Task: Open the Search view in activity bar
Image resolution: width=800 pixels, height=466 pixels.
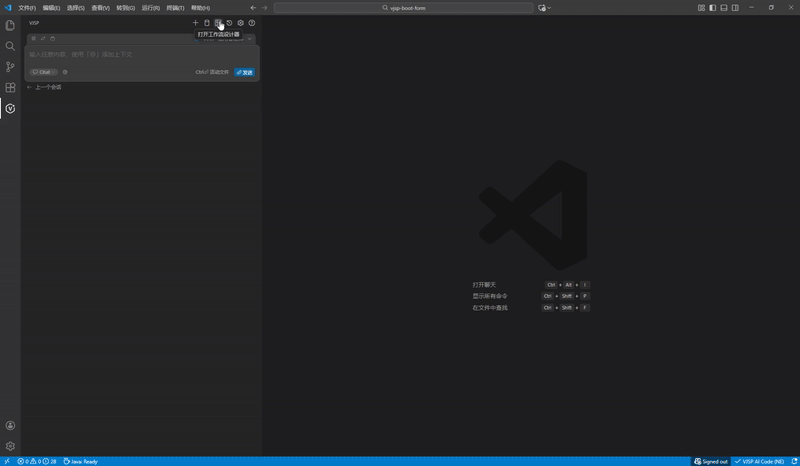Action: coord(10,46)
